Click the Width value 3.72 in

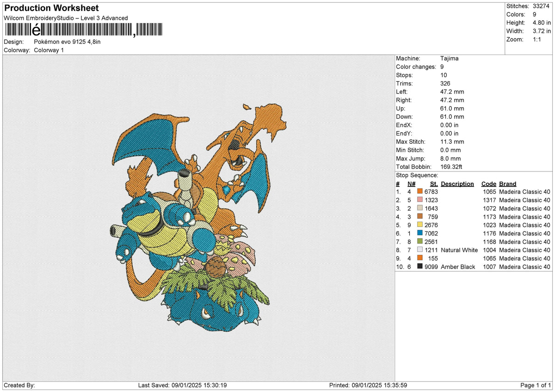coord(542,31)
